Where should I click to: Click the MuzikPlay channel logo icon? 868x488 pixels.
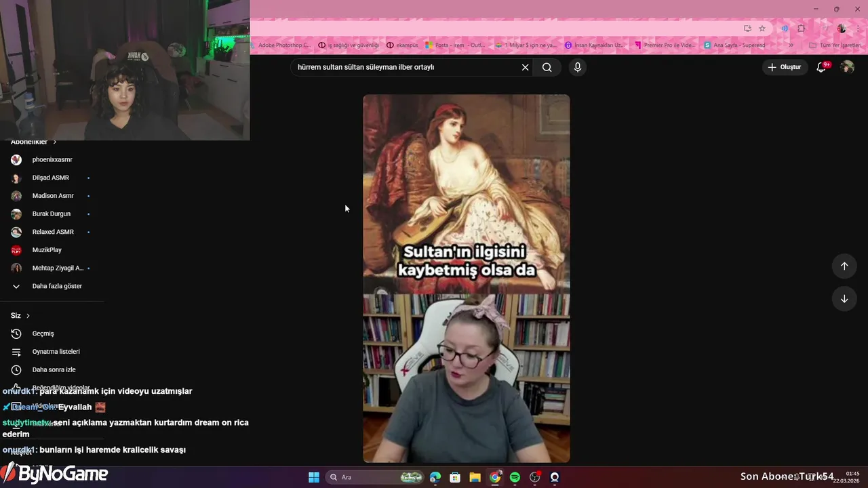tap(16, 250)
